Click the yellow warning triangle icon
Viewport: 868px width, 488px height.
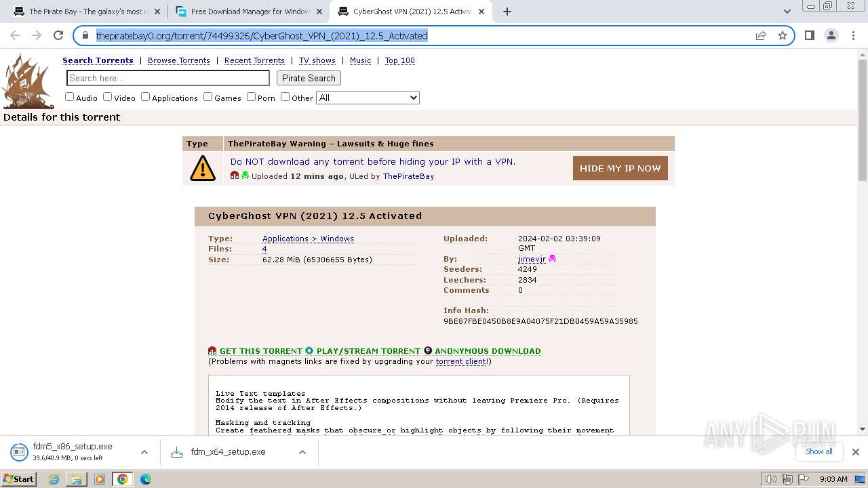click(x=203, y=168)
